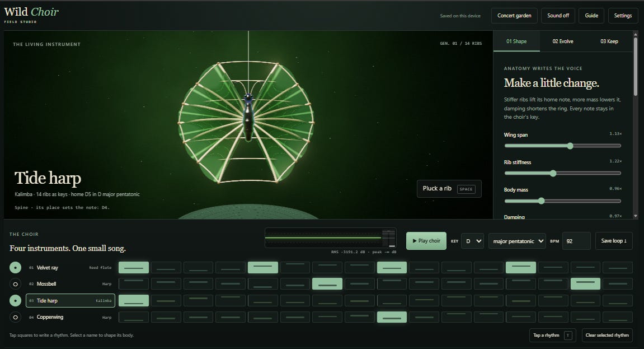The image size is (644, 349).
Task: Select the Mossbell instrument name
Action: click(46, 284)
